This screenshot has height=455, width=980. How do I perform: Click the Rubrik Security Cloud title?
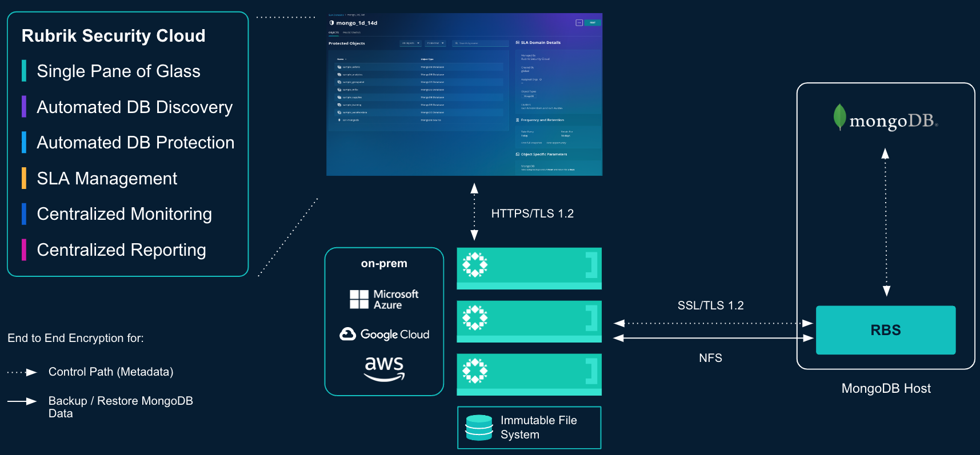114,35
